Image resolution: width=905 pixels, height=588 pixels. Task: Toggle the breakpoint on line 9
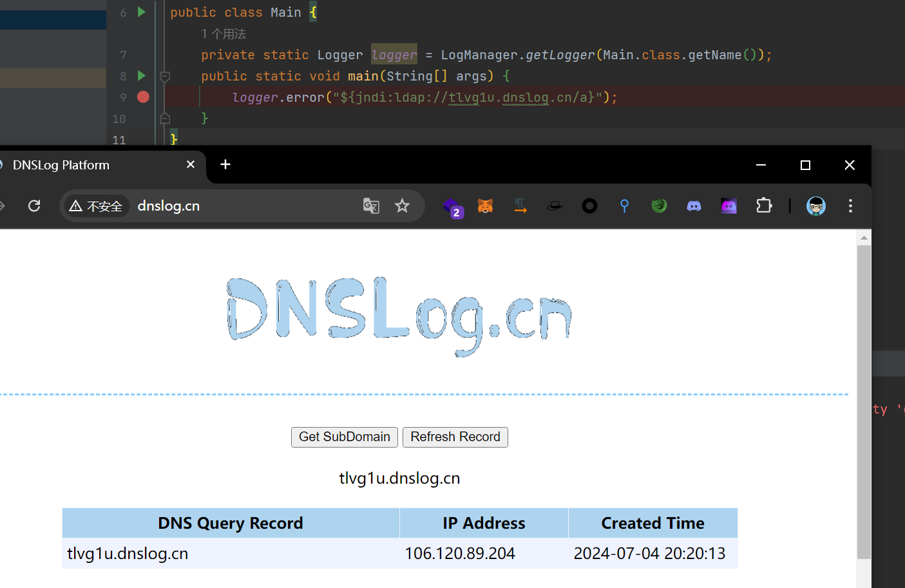pyautogui.click(x=143, y=97)
